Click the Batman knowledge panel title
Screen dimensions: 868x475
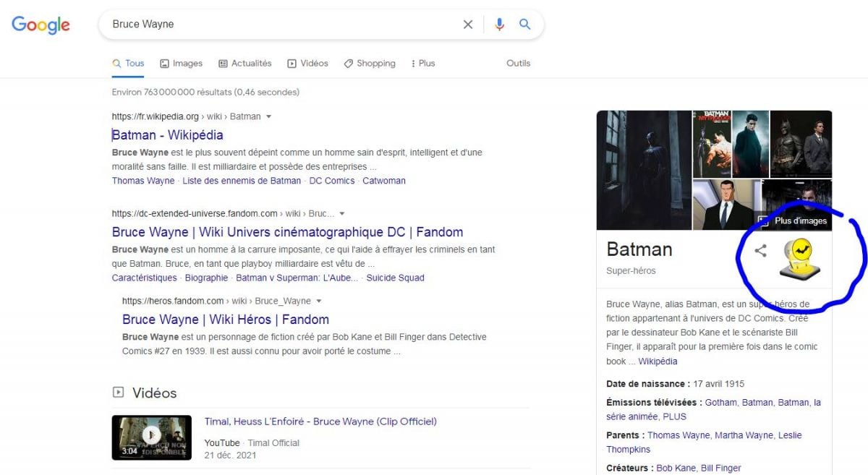pos(639,249)
